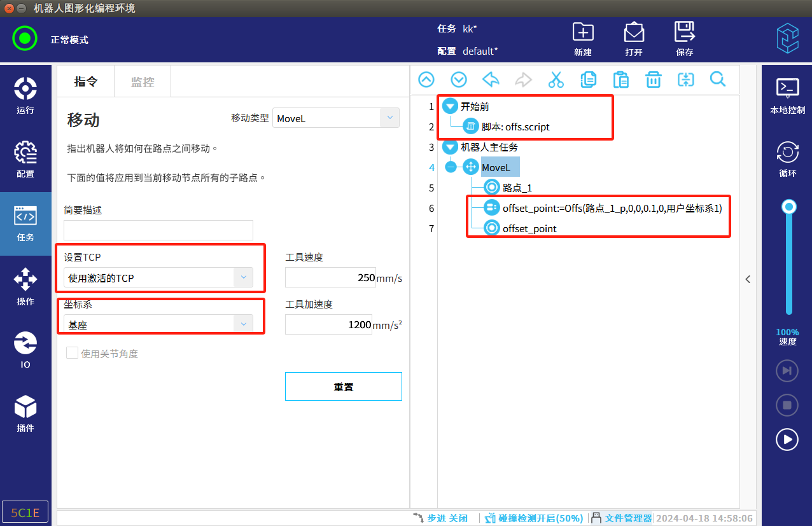
Task: Expand the 设置TCP dropdown
Action: (158, 278)
